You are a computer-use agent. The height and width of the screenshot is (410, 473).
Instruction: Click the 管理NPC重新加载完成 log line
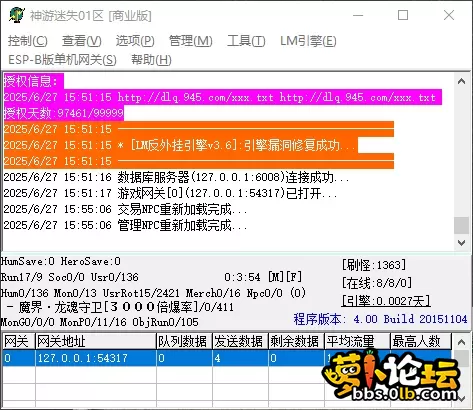tap(125, 225)
